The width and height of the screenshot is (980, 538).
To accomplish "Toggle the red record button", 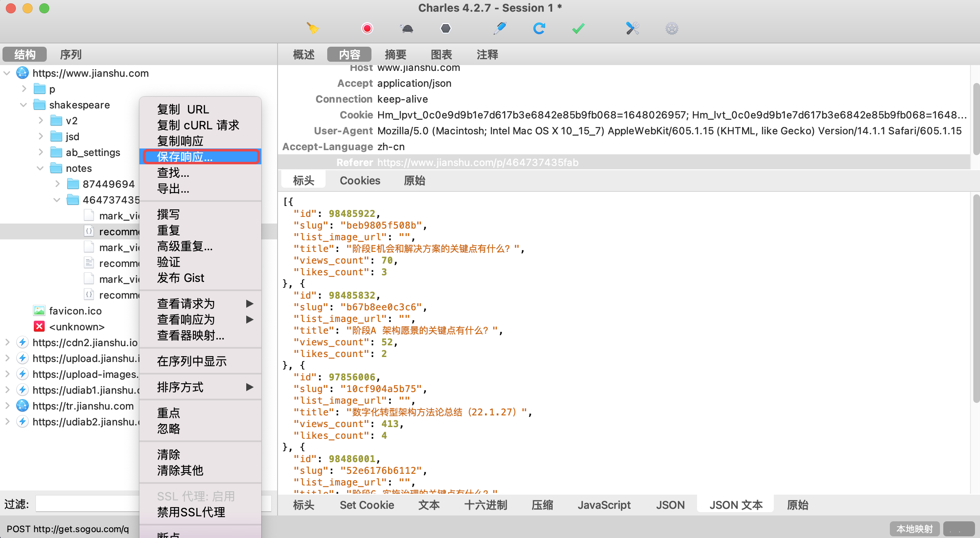I will point(367,28).
